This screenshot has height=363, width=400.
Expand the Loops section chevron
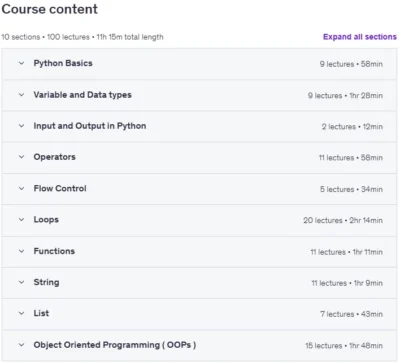[x=21, y=220]
